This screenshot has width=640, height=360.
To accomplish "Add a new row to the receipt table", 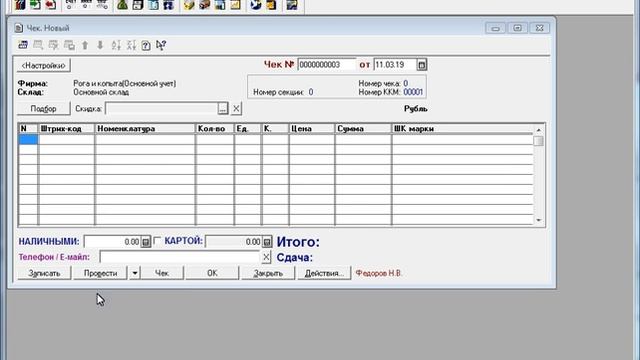I will [x=23, y=45].
